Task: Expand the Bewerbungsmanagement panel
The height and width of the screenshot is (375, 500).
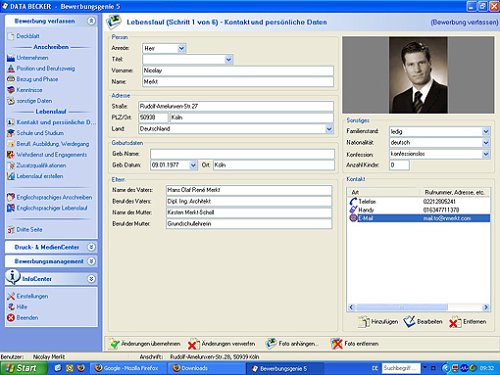Action: pyautogui.click(x=91, y=261)
